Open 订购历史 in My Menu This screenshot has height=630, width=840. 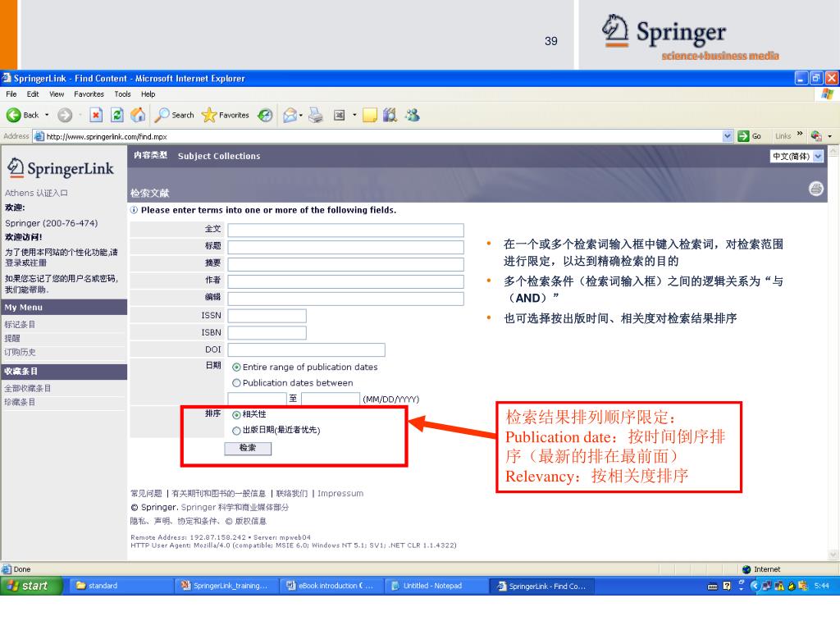click(20, 353)
